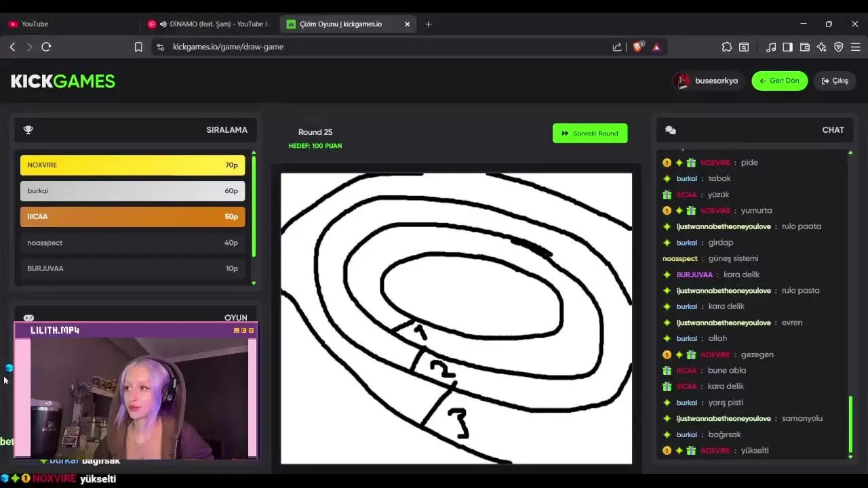Click coin badge on NOXVIRE pide message

[x=667, y=163]
